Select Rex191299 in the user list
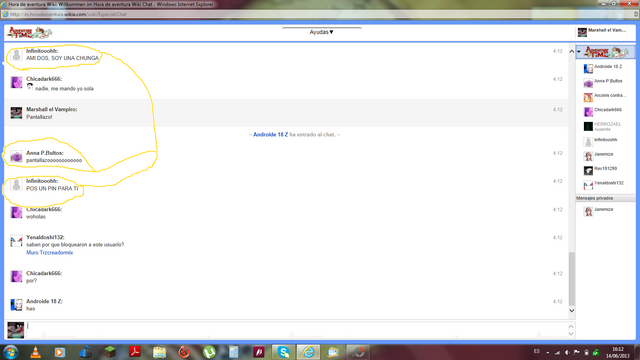This screenshot has width=640, height=360. 605,169
